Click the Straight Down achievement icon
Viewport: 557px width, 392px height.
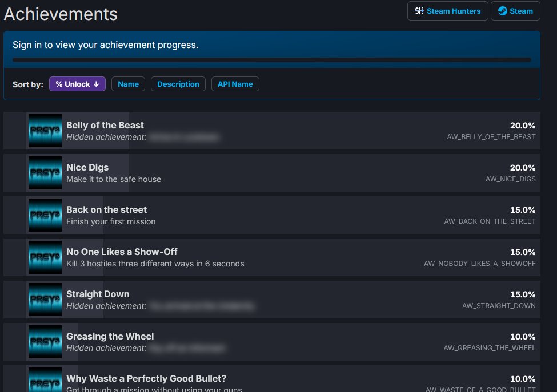[x=45, y=300]
